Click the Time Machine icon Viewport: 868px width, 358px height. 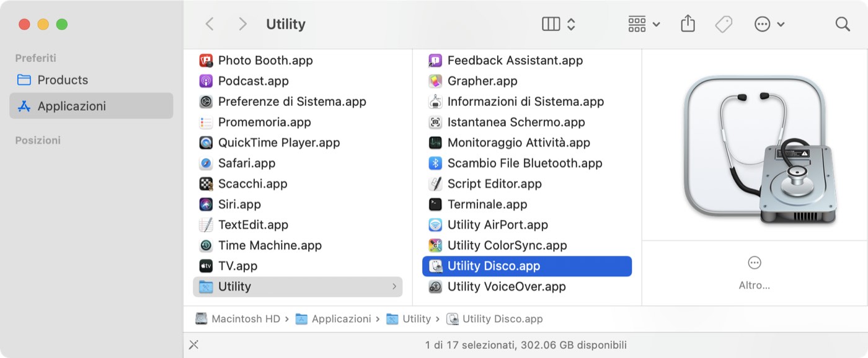point(206,245)
